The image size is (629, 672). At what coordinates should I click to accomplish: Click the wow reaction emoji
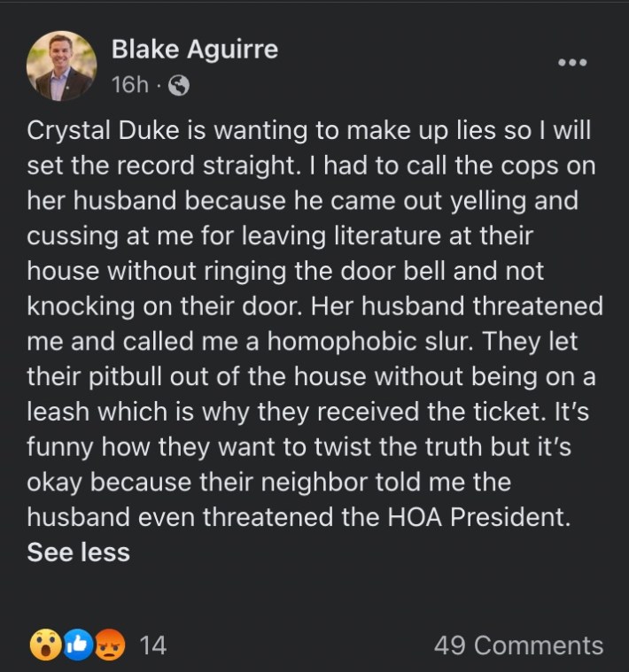[x=45, y=645]
